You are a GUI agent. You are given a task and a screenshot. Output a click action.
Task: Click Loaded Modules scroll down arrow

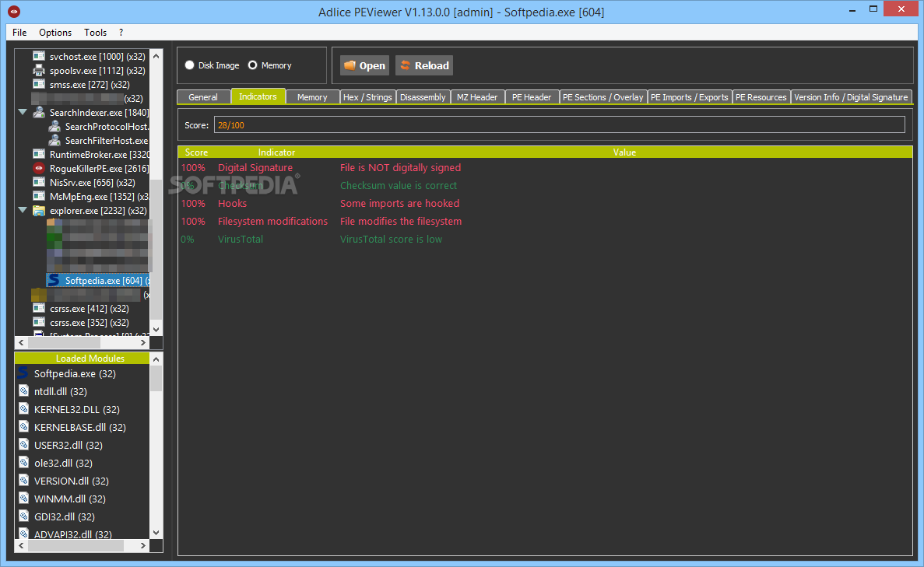156,532
